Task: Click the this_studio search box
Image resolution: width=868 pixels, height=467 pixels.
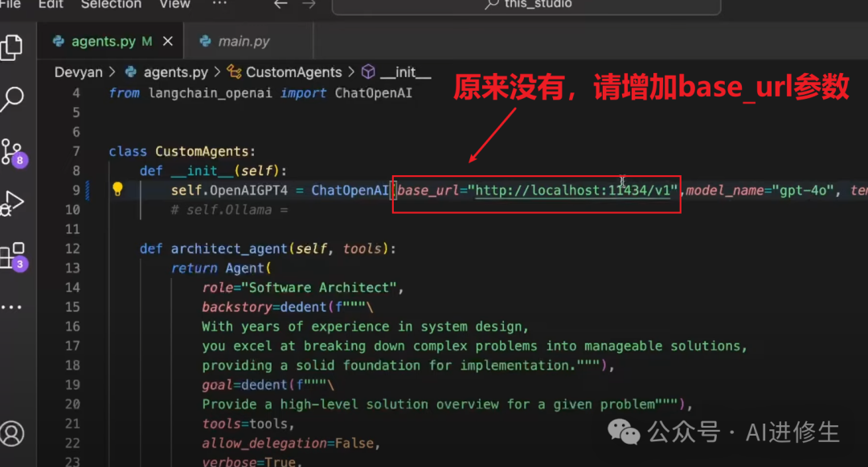Action: (x=526, y=6)
